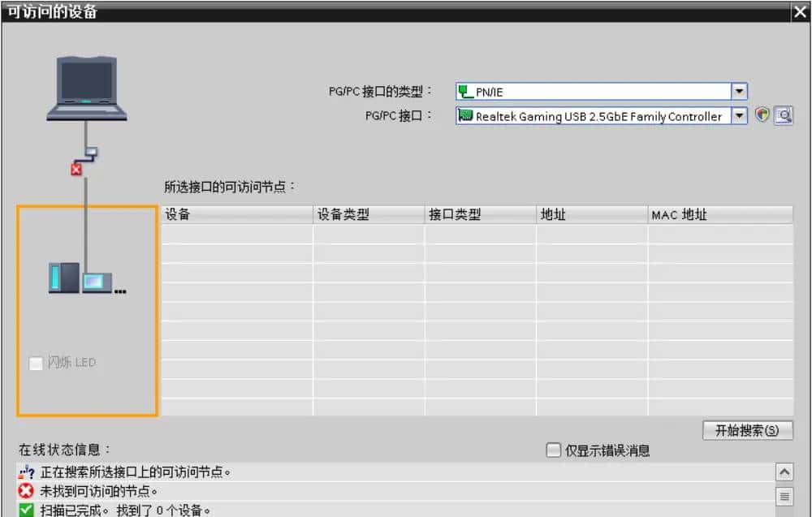Expand the interface type selection list
This screenshot has height=517, width=812.
(x=739, y=91)
